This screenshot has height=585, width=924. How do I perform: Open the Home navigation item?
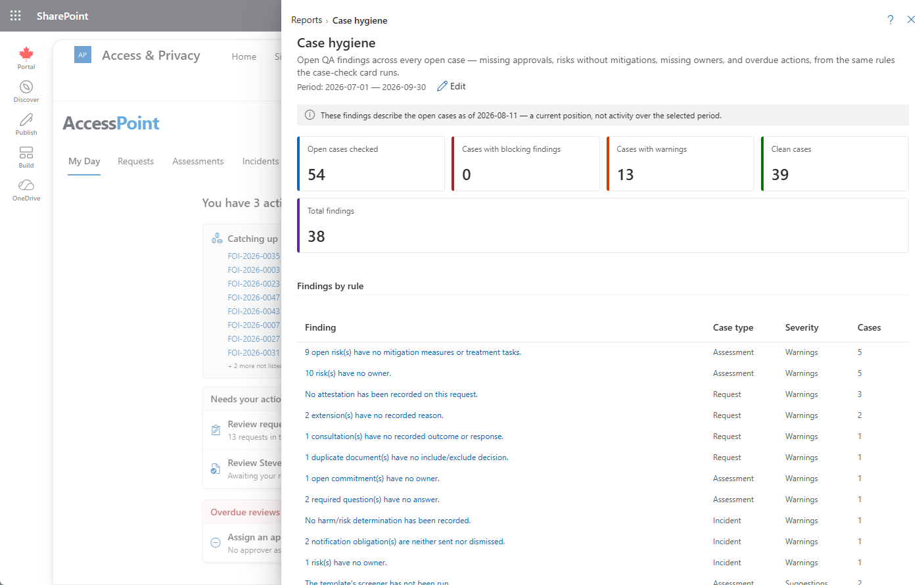click(244, 57)
